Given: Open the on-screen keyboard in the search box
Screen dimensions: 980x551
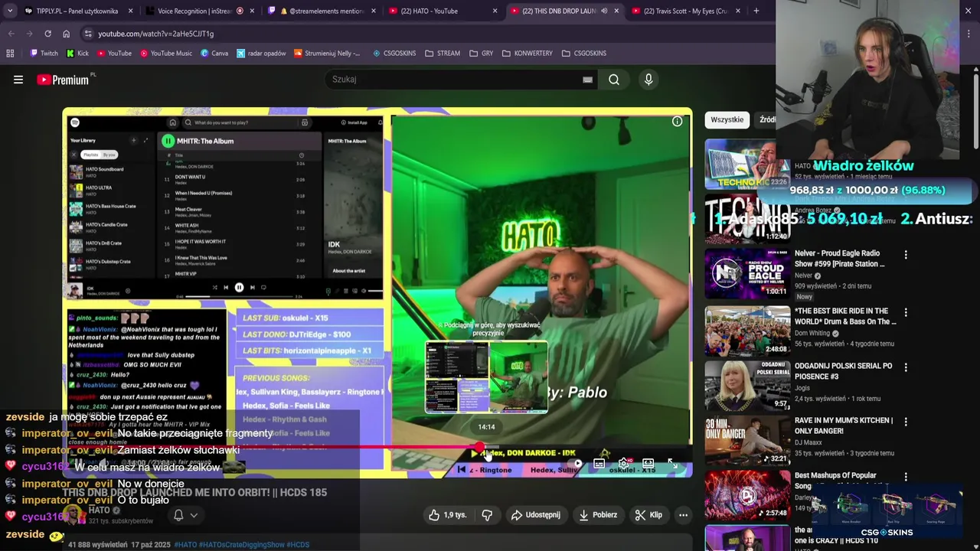Looking at the screenshot, I should pyautogui.click(x=587, y=80).
